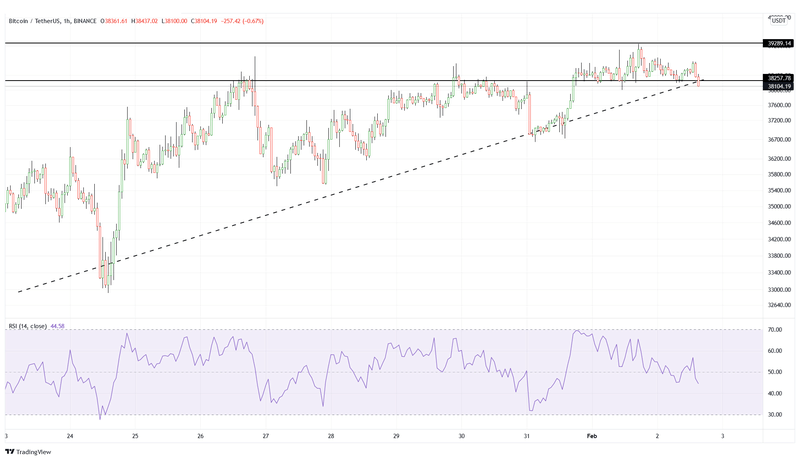The width and height of the screenshot is (800, 460).
Task: Click the Close value C38104.19
Action: [x=204, y=21]
